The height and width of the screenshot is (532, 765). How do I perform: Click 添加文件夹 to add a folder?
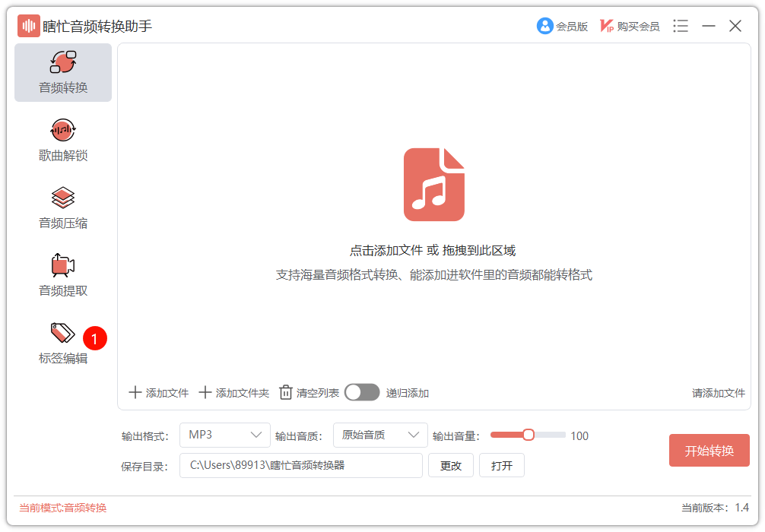pos(233,392)
